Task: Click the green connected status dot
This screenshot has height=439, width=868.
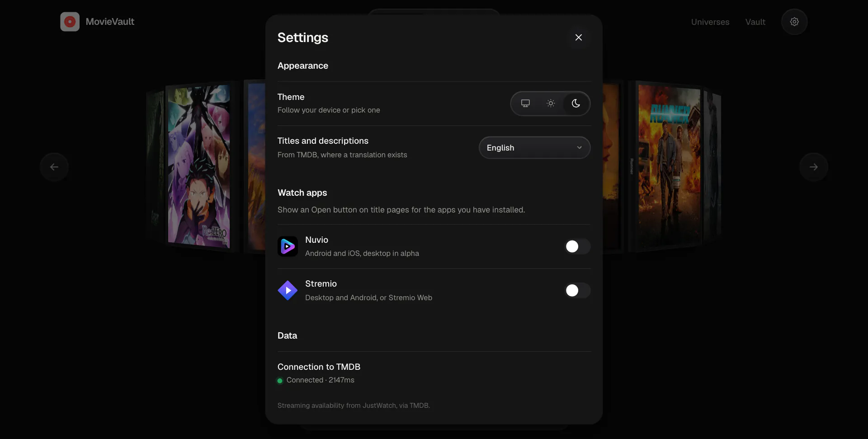Action: [x=280, y=381]
